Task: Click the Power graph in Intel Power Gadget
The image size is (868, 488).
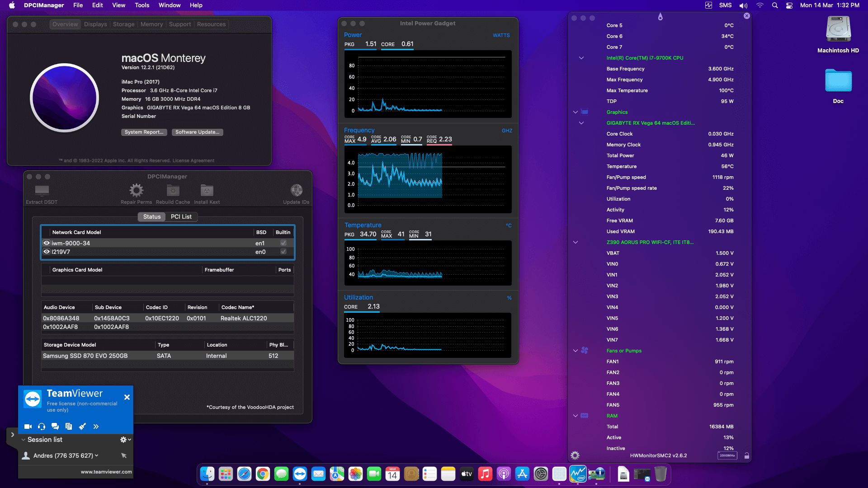Action: point(428,84)
